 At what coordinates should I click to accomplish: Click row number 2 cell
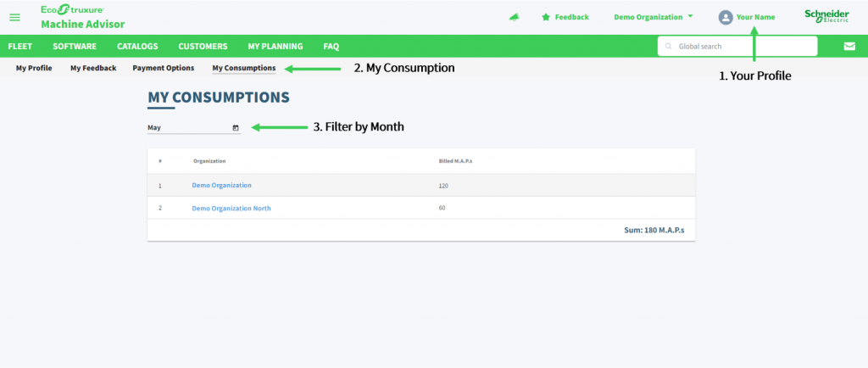point(160,209)
